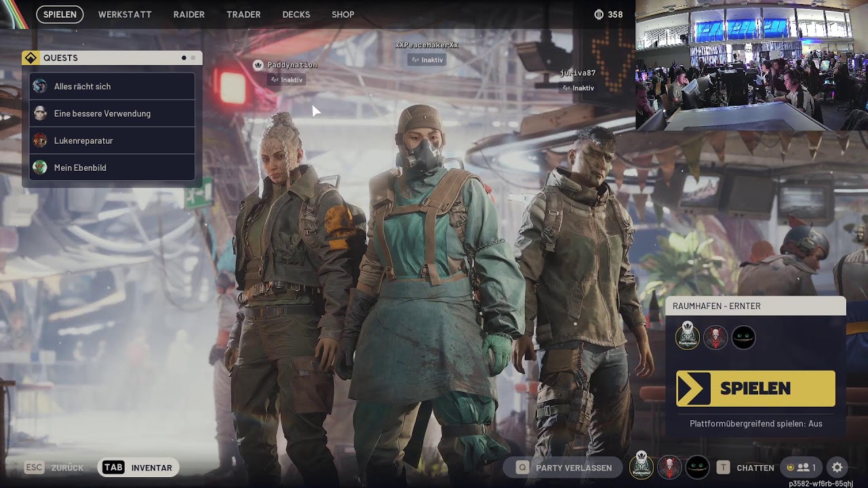This screenshot has width=868, height=488.
Task: Click the currency coin icon next to 358
Action: click(599, 14)
